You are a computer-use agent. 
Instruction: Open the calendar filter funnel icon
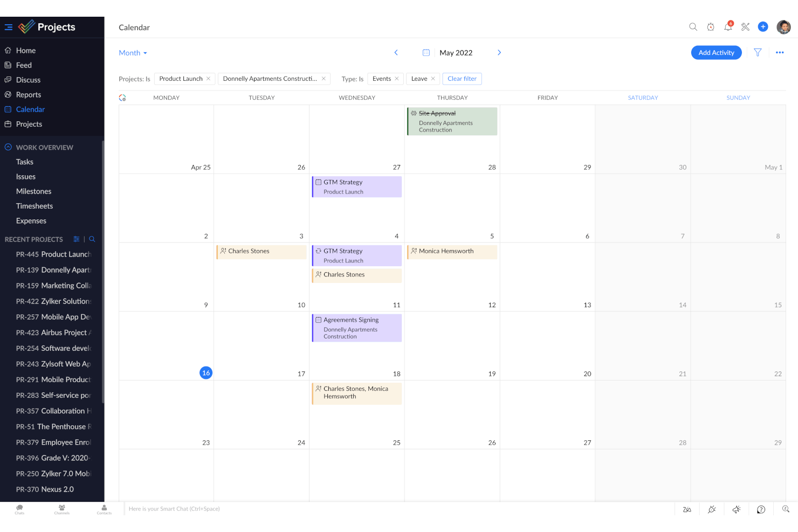(x=758, y=52)
